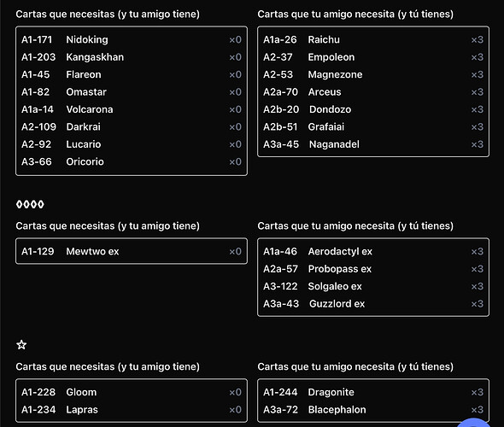Select the Raichu card A1a-26

pos(373,39)
